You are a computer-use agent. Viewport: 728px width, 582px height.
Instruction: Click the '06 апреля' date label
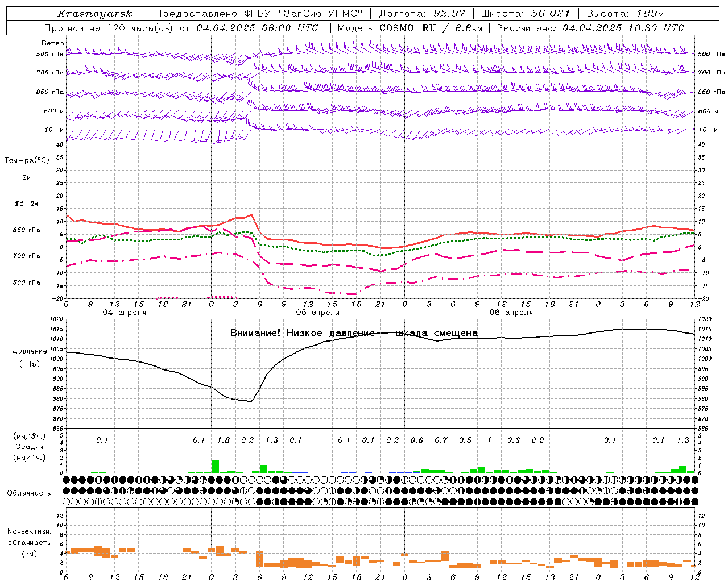tap(511, 313)
